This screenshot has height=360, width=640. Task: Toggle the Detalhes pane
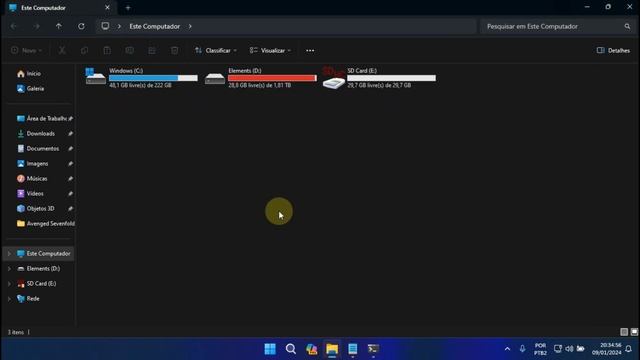[613, 50]
